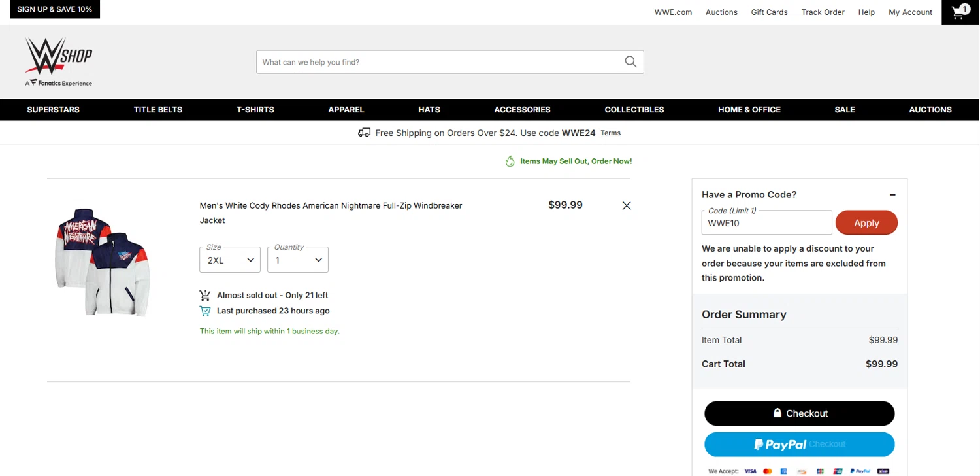View free shipping Terms link

(x=610, y=133)
